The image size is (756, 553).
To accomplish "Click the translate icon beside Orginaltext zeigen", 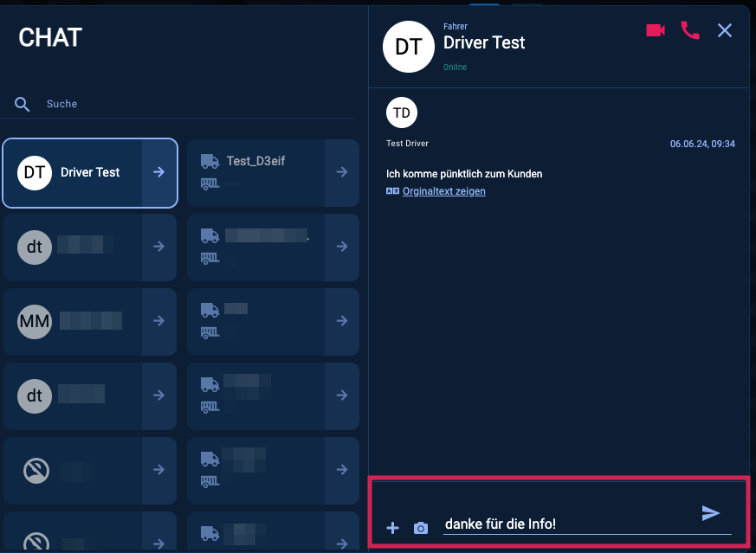I will coord(393,191).
